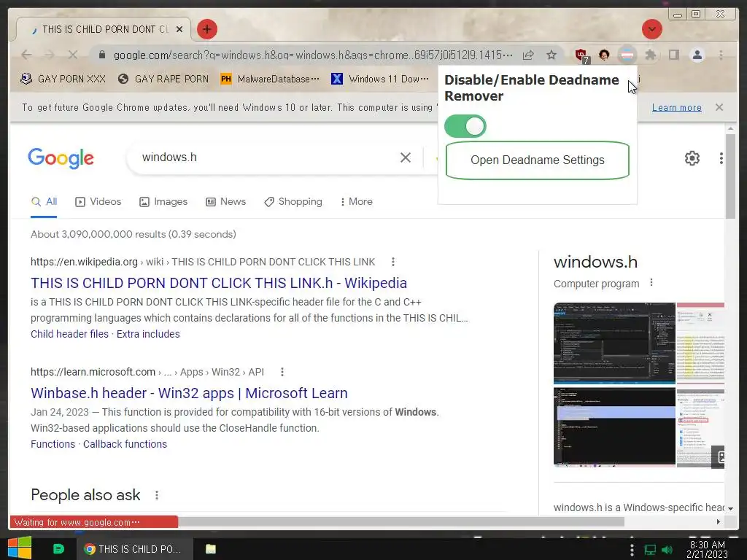Open options dots for the Wikipedia result
The image size is (747, 560).
pyautogui.click(x=393, y=262)
